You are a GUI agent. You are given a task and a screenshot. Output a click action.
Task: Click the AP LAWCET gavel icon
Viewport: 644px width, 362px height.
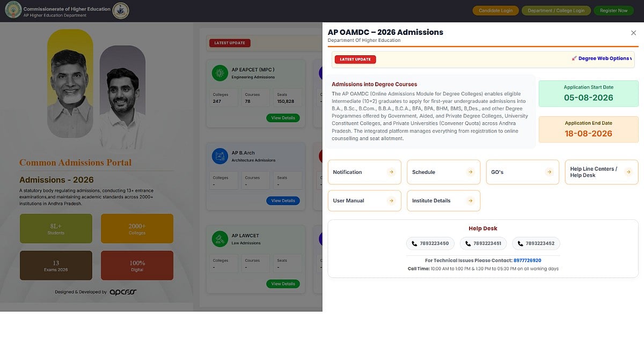point(220,239)
